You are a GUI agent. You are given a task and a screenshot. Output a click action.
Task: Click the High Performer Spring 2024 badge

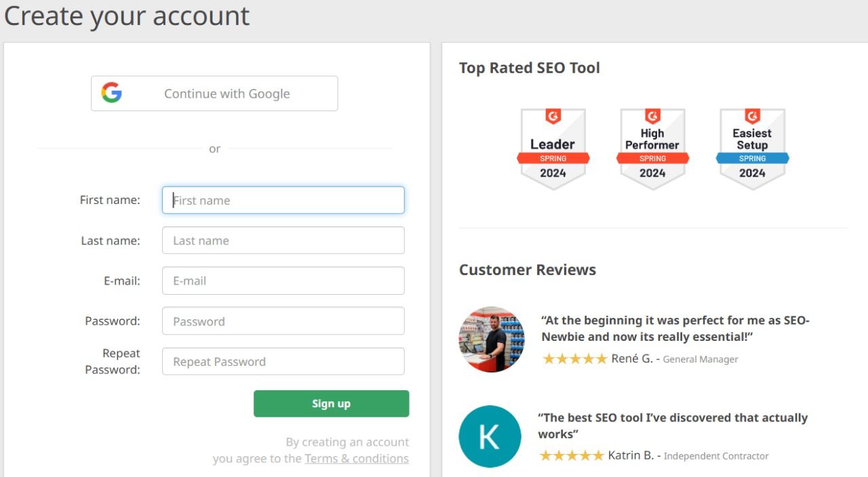652,149
